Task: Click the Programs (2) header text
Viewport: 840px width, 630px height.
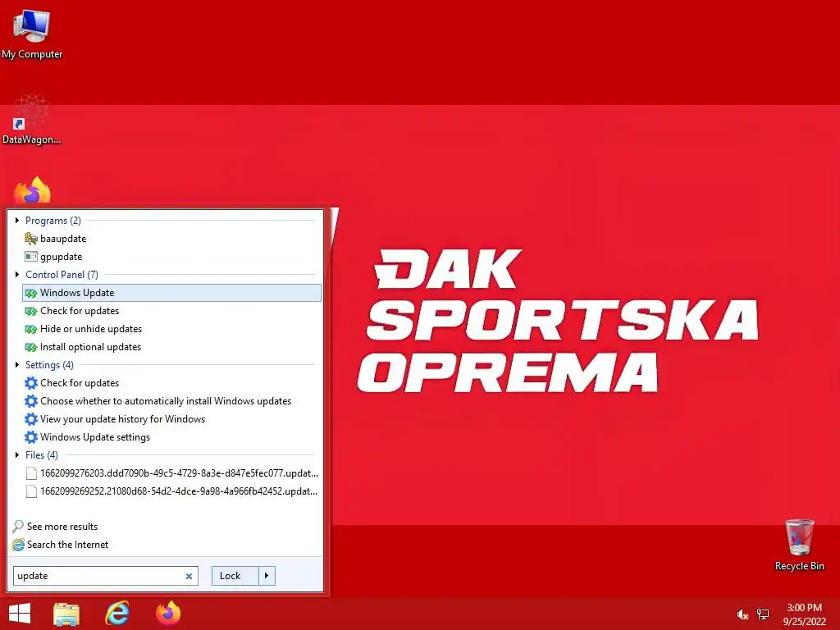Action: coord(53,221)
